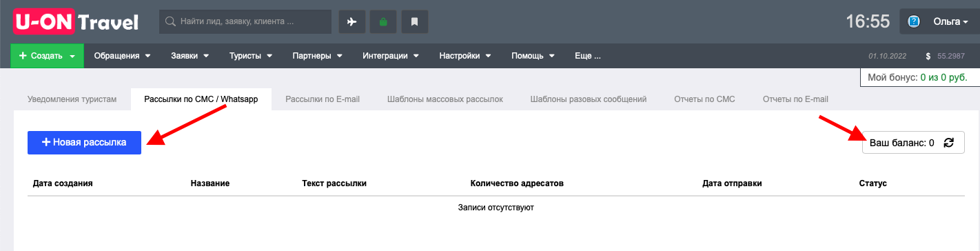980x251 pixels.
Task: Click the help question mark icon
Action: (914, 21)
